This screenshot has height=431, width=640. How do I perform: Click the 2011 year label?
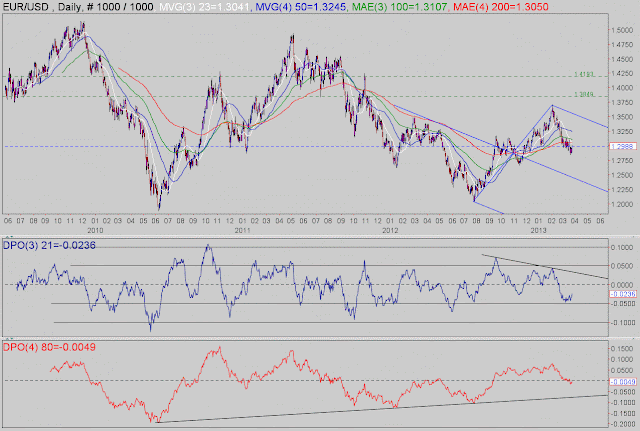(242, 231)
